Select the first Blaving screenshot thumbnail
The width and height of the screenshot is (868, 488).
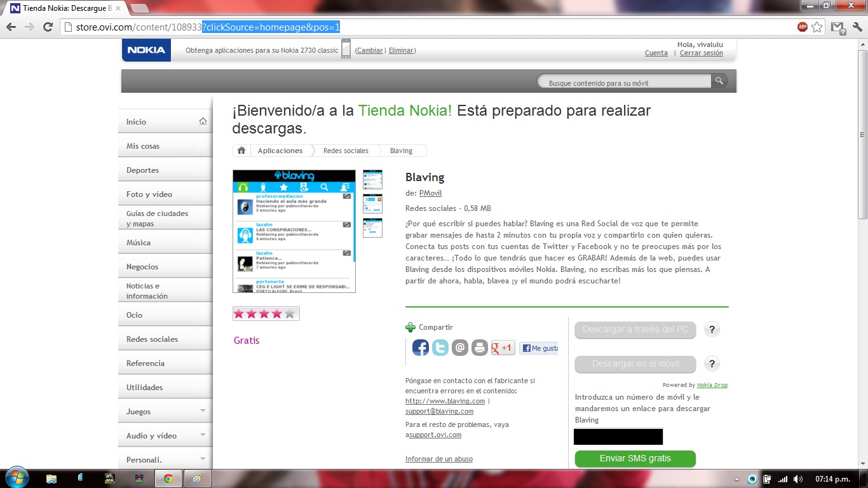coord(372,180)
